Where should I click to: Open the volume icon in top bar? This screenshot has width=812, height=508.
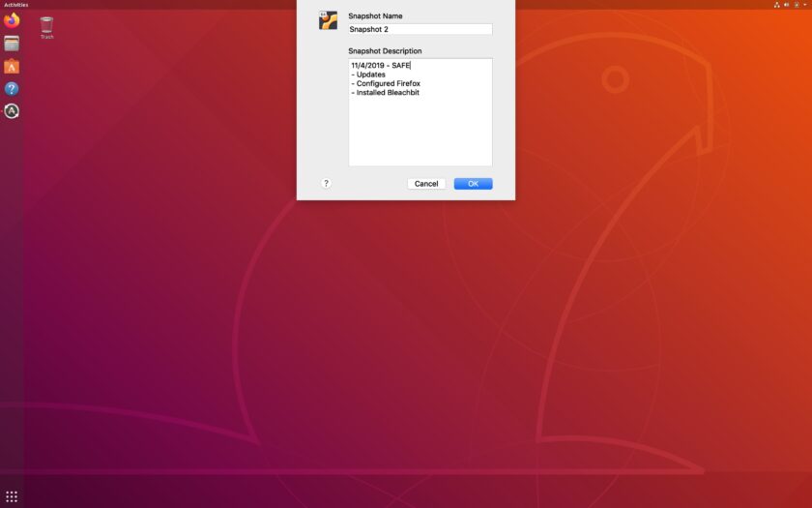click(x=787, y=5)
